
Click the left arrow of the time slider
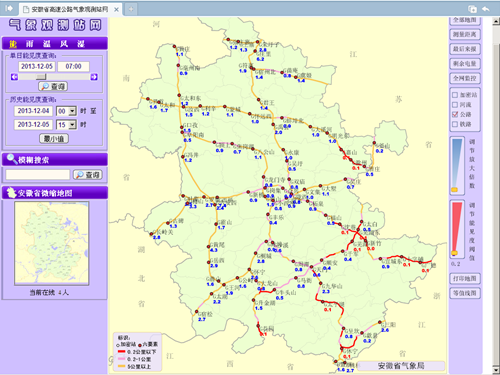coord(14,77)
